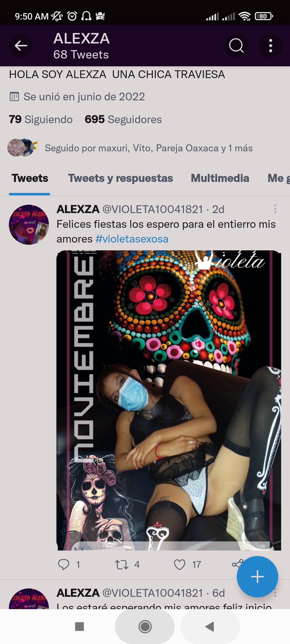The width and height of the screenshot is (290, 644).
Task: Open the search icon in the header
Action: click(236, 46)
